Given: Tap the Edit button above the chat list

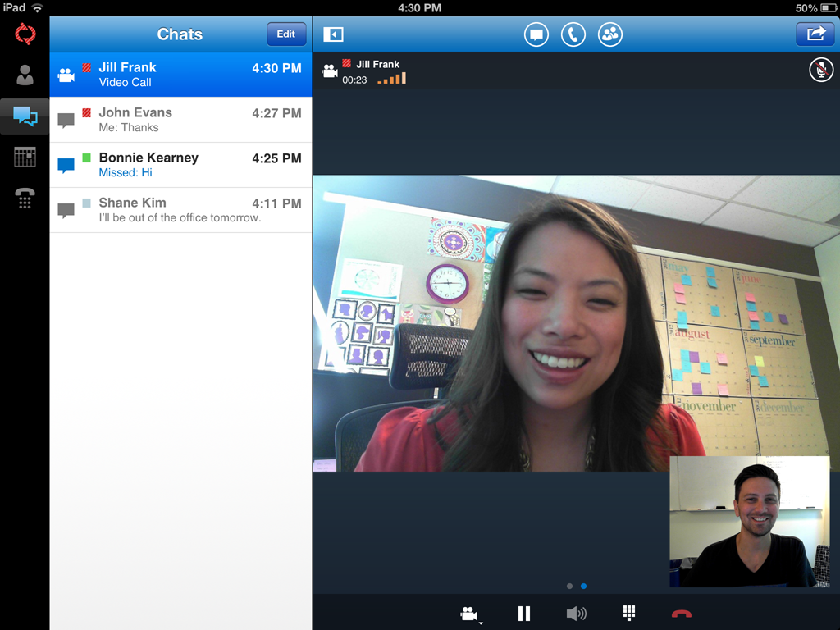Looking at the screenshot, I should pos(285,34).
